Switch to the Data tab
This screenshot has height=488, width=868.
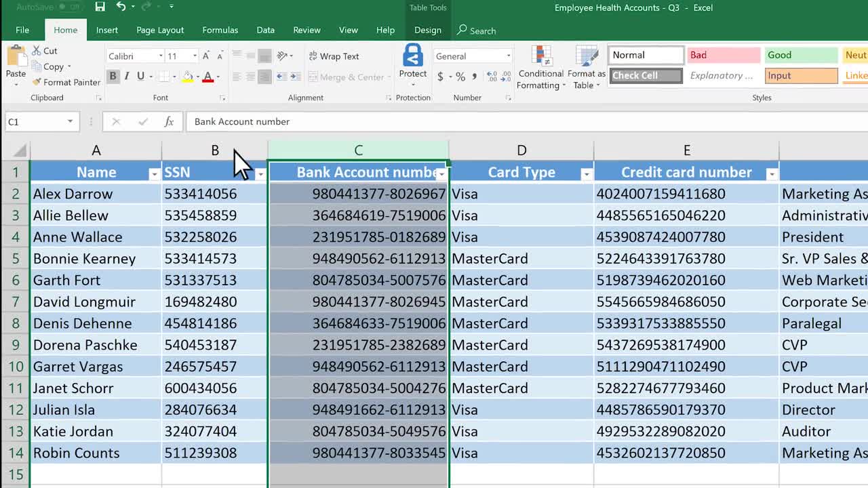click(x=266, y=30)
